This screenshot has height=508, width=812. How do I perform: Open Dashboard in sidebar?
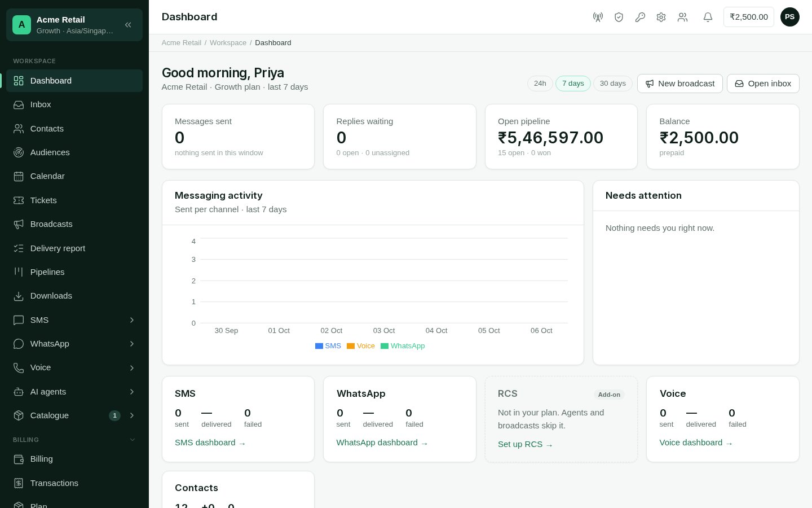tap(74, 81)
